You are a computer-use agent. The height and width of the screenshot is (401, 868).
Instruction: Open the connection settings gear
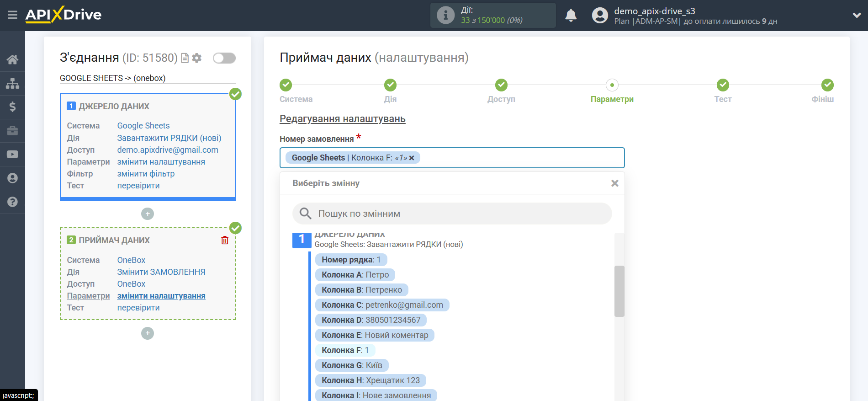pyautogui.click(x=197, y=58)
